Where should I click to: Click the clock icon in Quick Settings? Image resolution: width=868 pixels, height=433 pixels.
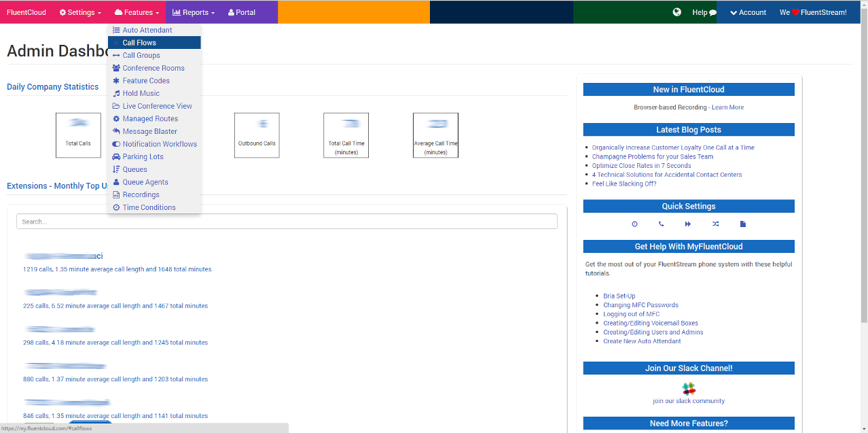pos(634,224)
